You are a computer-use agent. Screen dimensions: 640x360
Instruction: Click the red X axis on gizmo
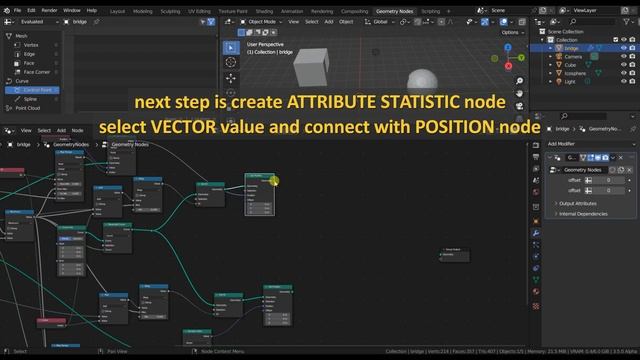point(509,66)
